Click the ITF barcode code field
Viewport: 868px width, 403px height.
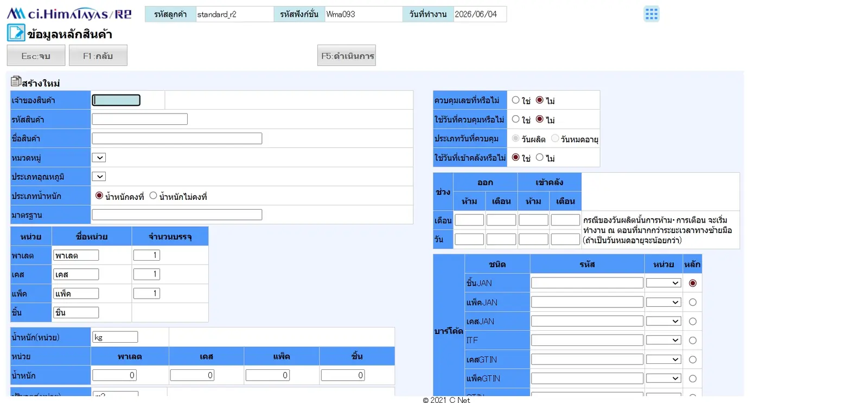(587, 340)
